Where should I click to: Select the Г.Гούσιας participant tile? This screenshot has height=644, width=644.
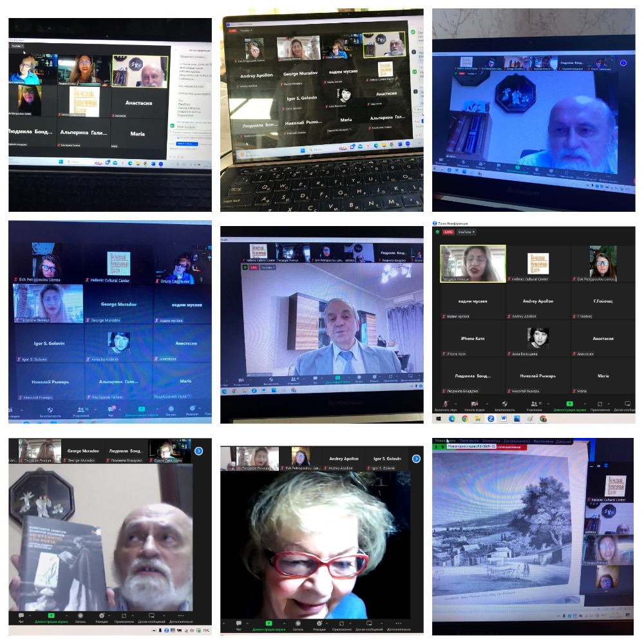603,301
